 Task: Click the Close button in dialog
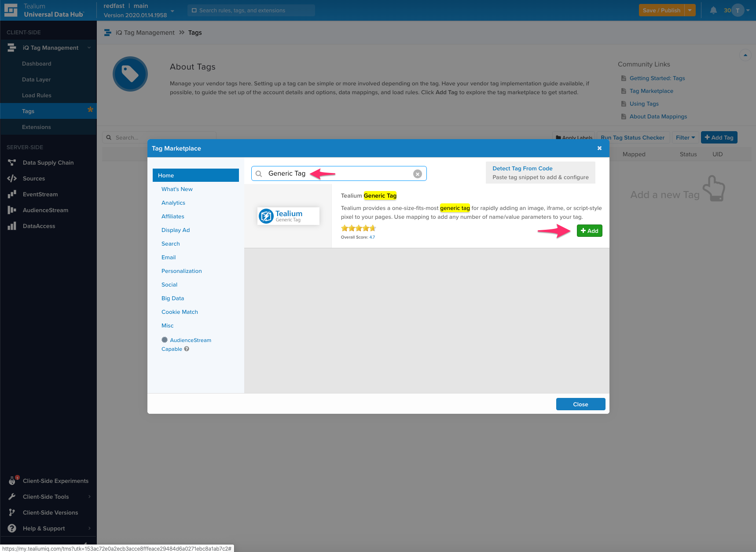tap(581, 404)
